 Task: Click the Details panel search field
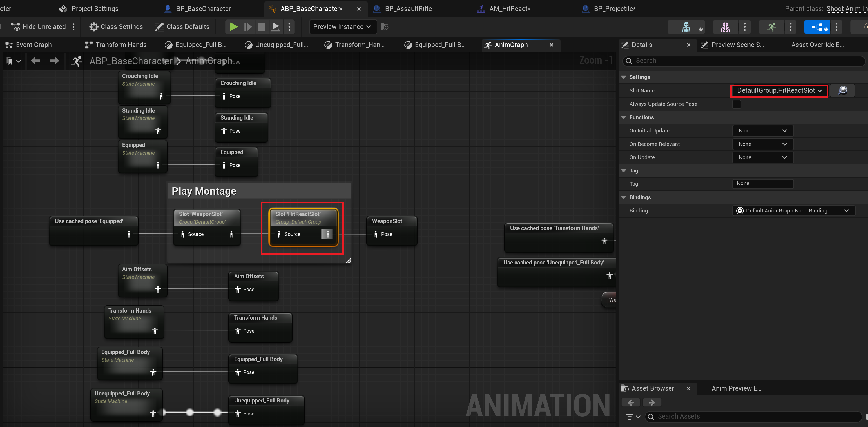745,61
